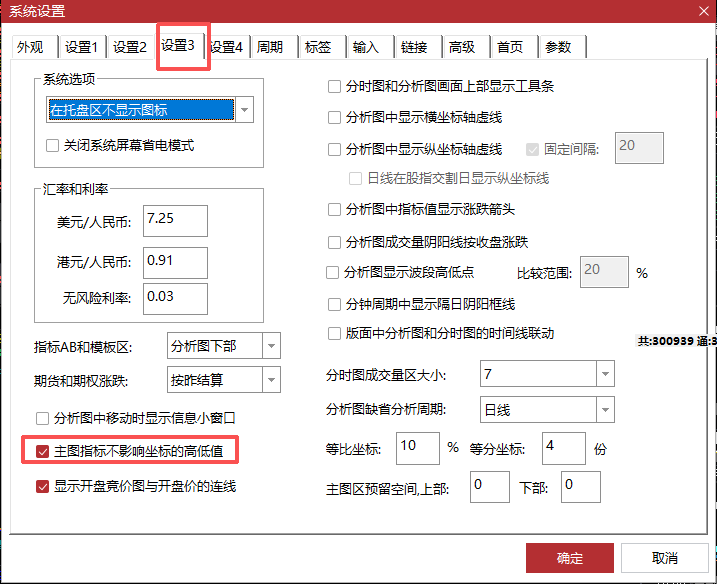Close the 系统设置 dialog
The image size is (717, 584).
tap(704, 11)
